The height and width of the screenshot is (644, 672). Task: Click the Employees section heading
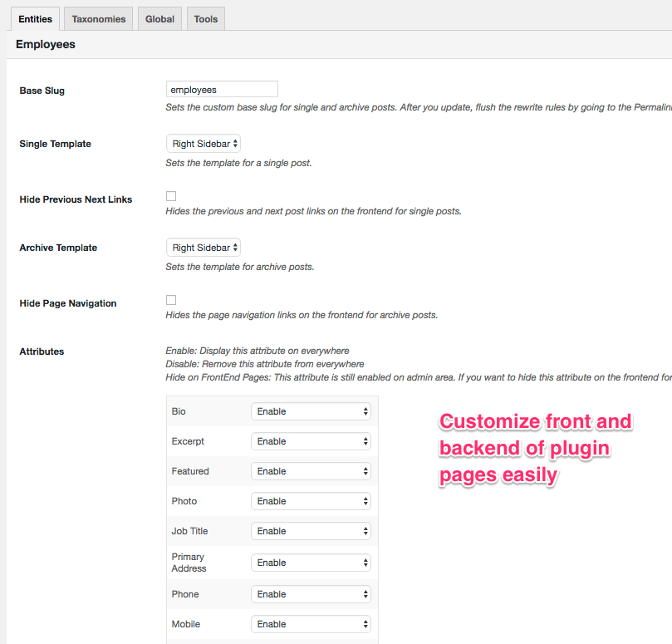point(46,44)
